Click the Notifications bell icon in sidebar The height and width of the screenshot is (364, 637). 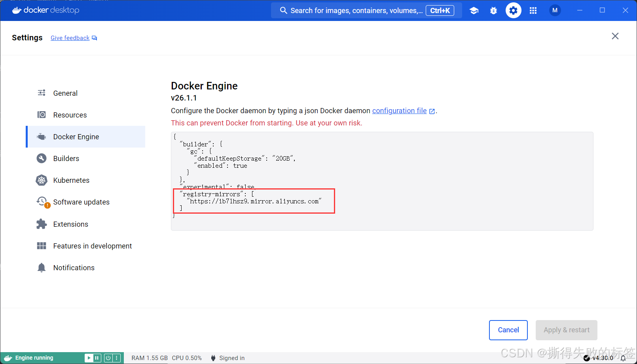(42, 267)
